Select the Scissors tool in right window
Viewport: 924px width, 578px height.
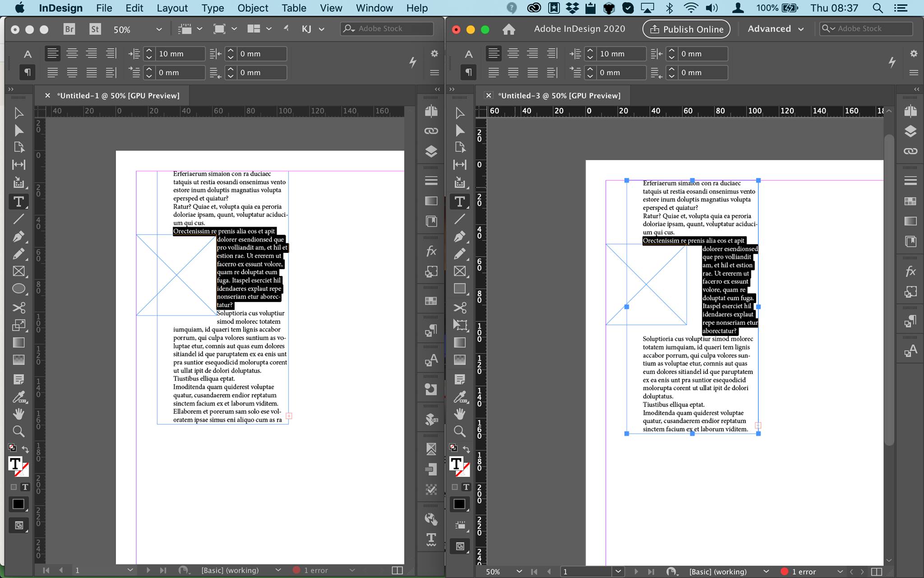(x=460, y=308)
